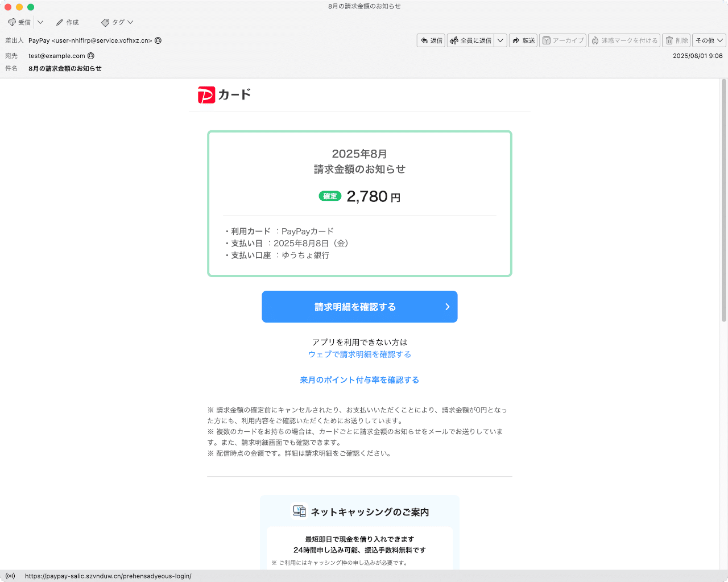
Task: Expand the dropdown next to 受信
Action: click(42, 22)
